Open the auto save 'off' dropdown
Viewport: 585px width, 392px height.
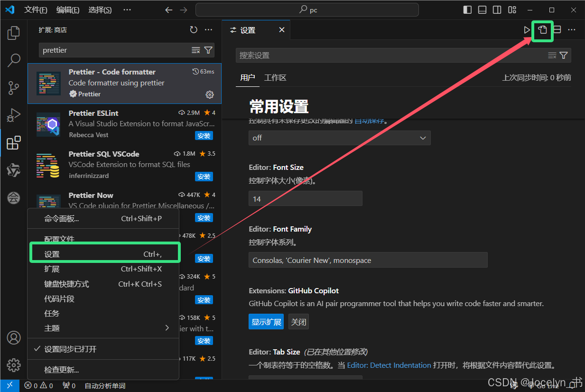point(340,138)
